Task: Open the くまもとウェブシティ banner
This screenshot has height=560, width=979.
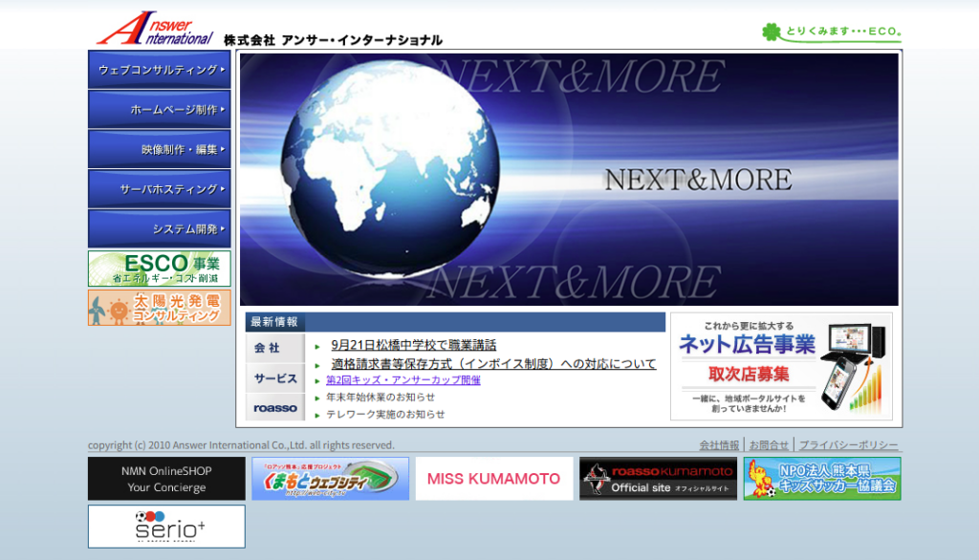Action: tap(330, 478)
